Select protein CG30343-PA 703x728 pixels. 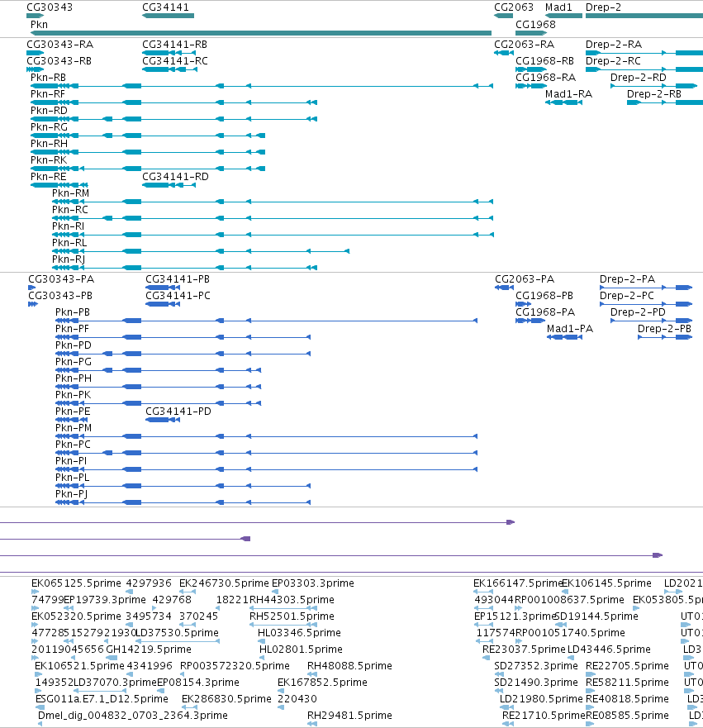pos(32,288)
